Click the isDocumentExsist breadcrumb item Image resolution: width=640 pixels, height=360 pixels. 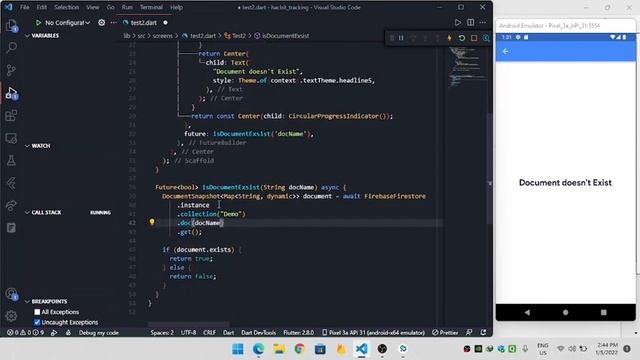(282, 36)
